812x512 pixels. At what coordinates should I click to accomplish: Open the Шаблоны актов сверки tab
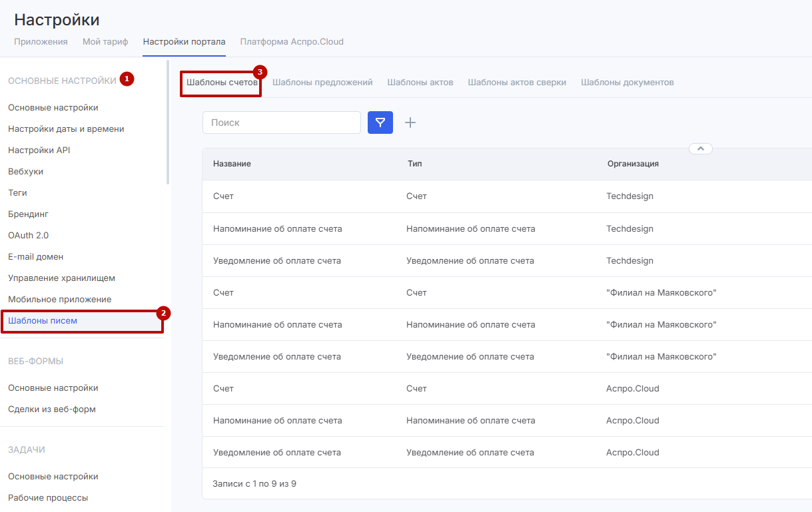click(517, 83)
